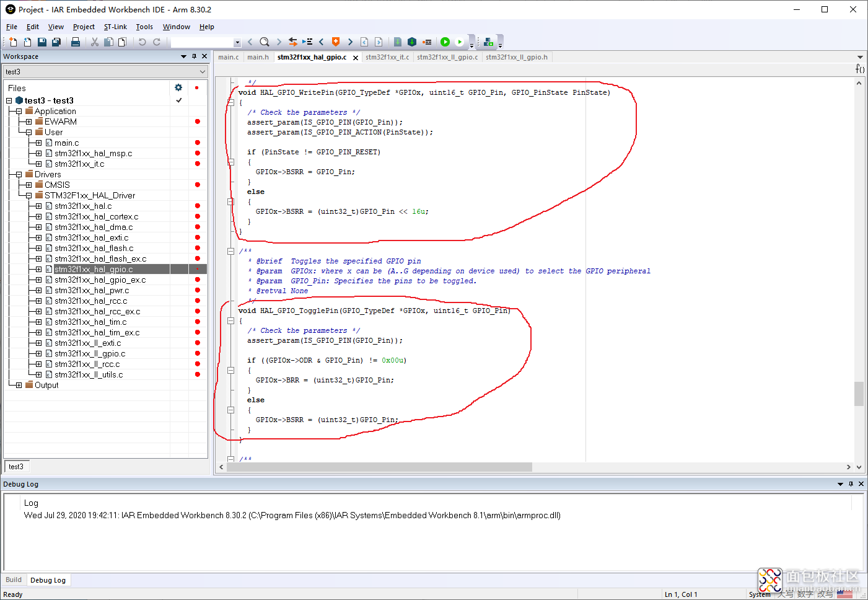Screen dimensions: 868x600
Task: Open the workspace Files settings gear
Action: coord(178,87)
